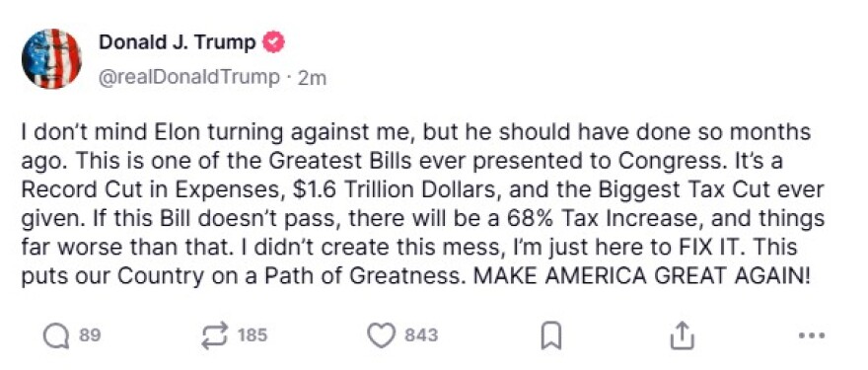Open the Donald J. Trump display name
868x370 pixels.
coord(178,42)
